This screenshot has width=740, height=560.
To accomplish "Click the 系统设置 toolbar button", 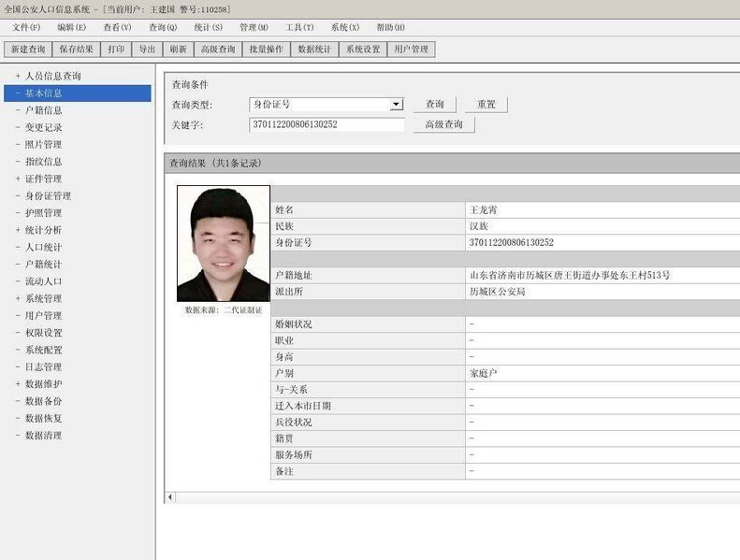I will [x=363, y=49].
